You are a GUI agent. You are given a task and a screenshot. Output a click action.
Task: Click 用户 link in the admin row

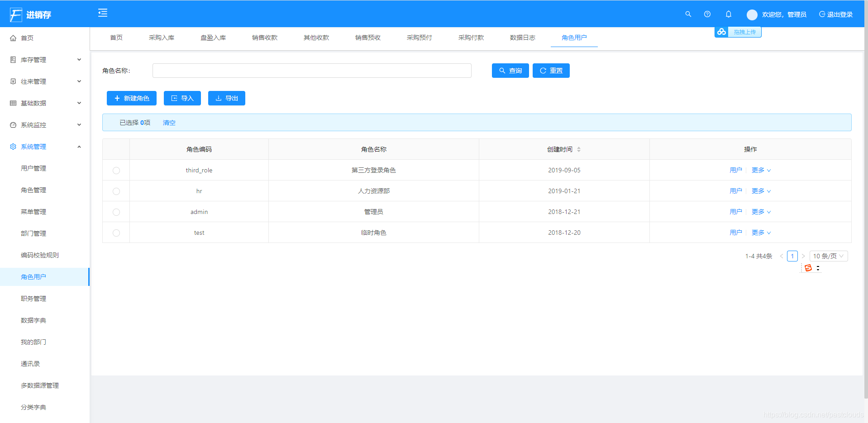point(736,212)
